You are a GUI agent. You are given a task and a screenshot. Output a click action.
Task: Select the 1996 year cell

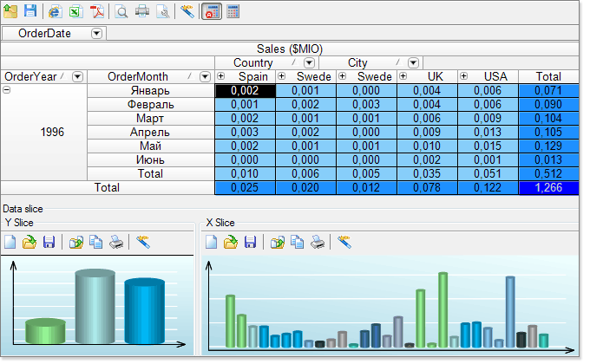[44, 132]
